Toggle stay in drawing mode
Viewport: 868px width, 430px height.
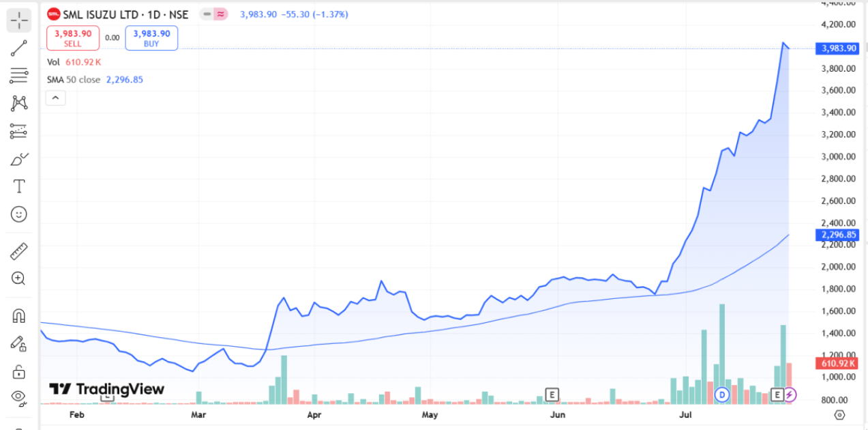(x=19, y=344)
